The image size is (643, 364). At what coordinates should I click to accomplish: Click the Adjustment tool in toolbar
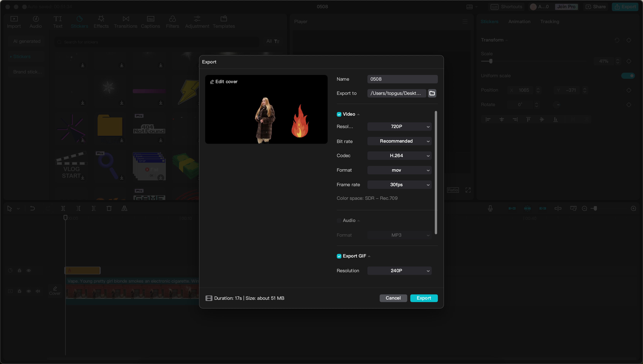pos(197,21)
